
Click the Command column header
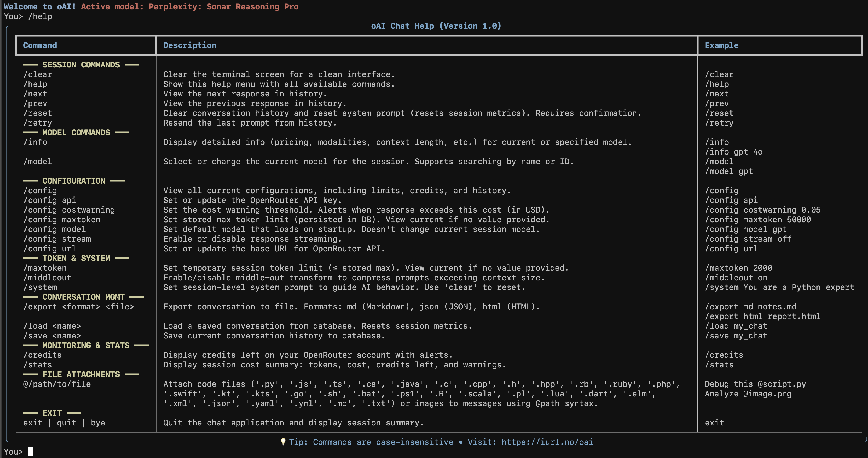click(40, 45)
